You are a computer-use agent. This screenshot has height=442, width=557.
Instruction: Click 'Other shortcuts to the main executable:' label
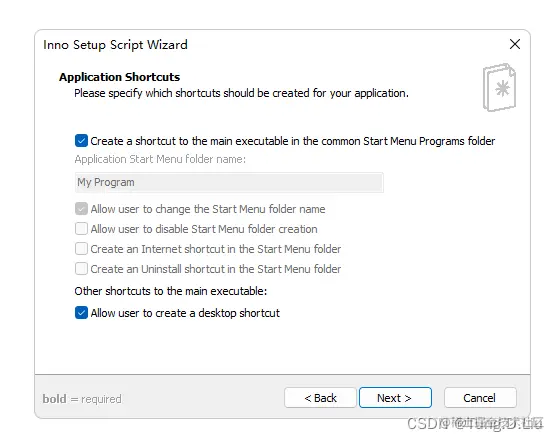[x=171, y=291]
